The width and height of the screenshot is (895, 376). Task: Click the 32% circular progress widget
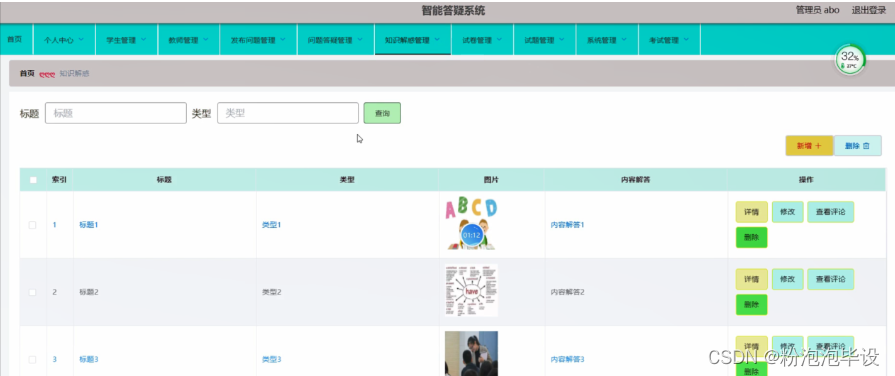[850, 59]
